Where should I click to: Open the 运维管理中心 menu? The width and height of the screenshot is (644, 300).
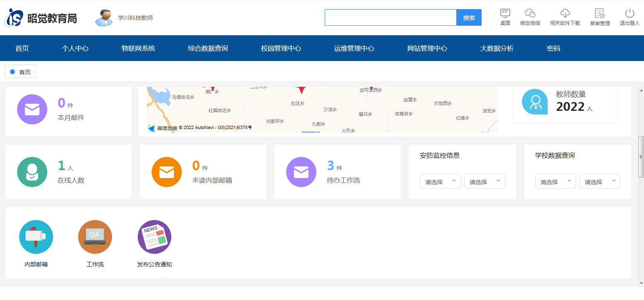point(354,49)
